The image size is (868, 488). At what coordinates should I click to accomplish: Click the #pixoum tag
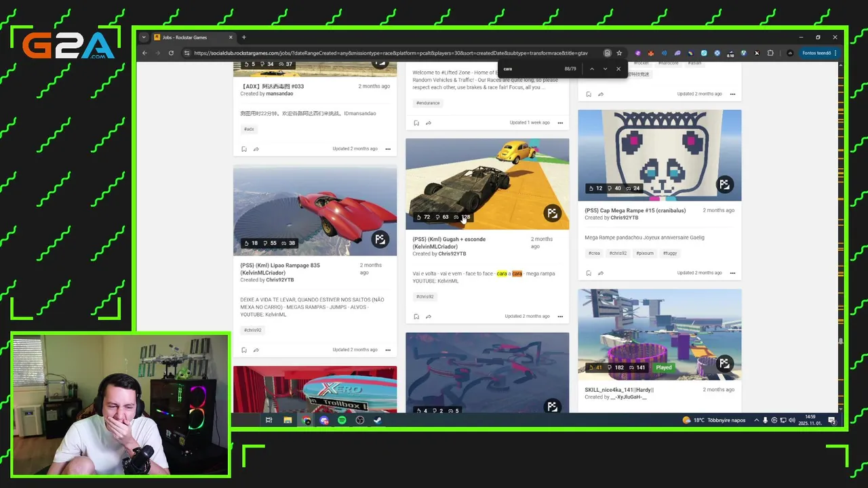point(645,253)
